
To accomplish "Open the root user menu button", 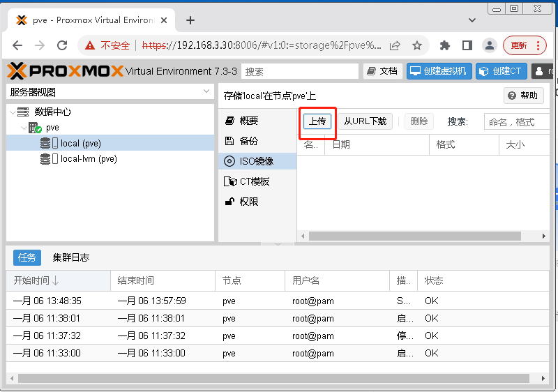I will click(543, 71).
